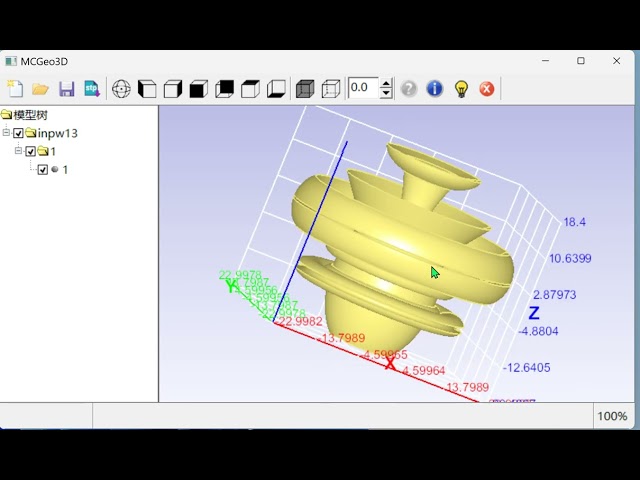
Task: Click the 18.4 Z-axis value
Action: coord(575,222)
